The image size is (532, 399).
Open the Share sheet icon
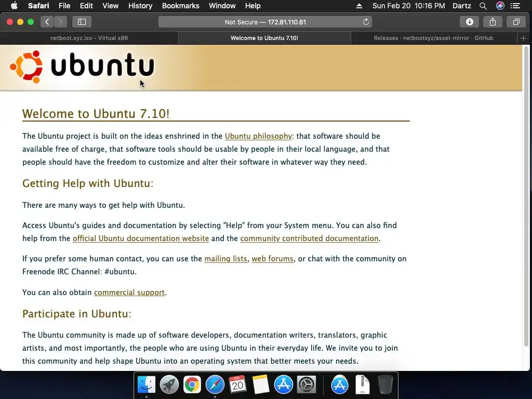[x=493, y=22]
